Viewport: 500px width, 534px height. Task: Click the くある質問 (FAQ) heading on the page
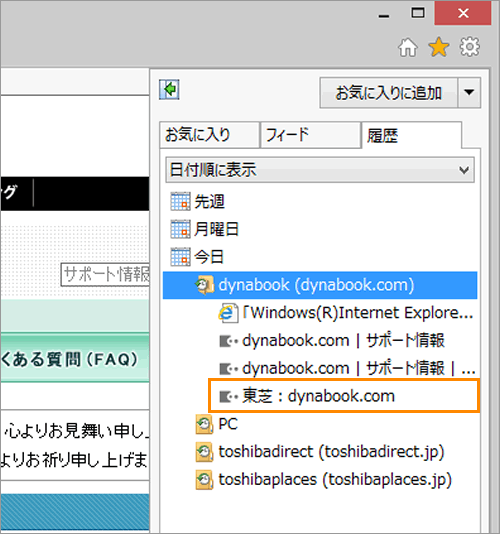pyautogui.click(x=69, y=359)
